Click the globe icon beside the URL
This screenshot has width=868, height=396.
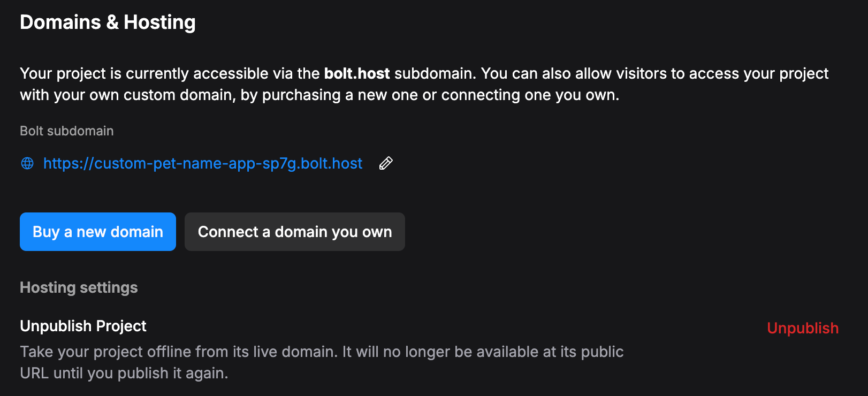point(27,163)
